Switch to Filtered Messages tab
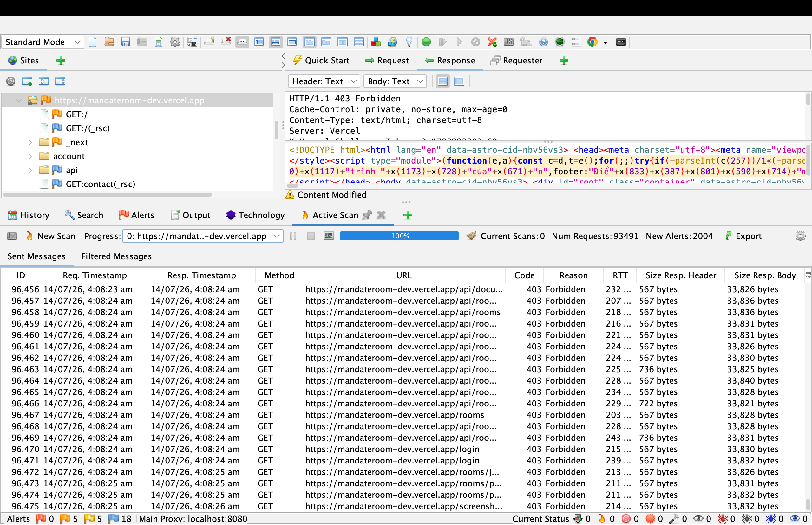 point(116,257)
